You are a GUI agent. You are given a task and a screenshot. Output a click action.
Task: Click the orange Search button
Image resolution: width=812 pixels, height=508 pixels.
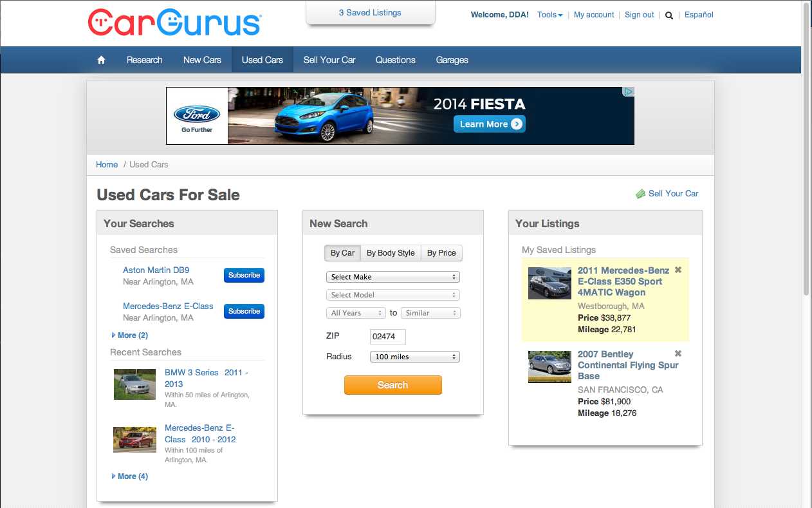click(x=393, y=385)
